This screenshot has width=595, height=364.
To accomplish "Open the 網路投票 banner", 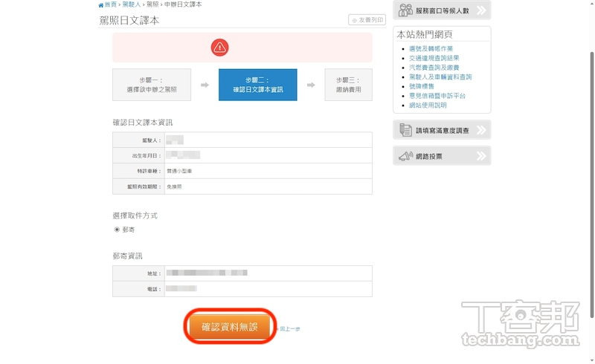I will [442, 155].
